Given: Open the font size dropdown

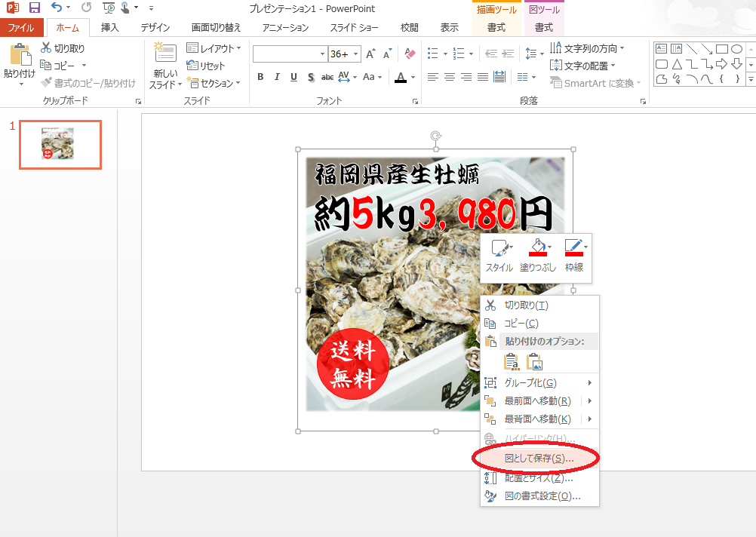Looking at the screenshot, I should pos(355,54).
